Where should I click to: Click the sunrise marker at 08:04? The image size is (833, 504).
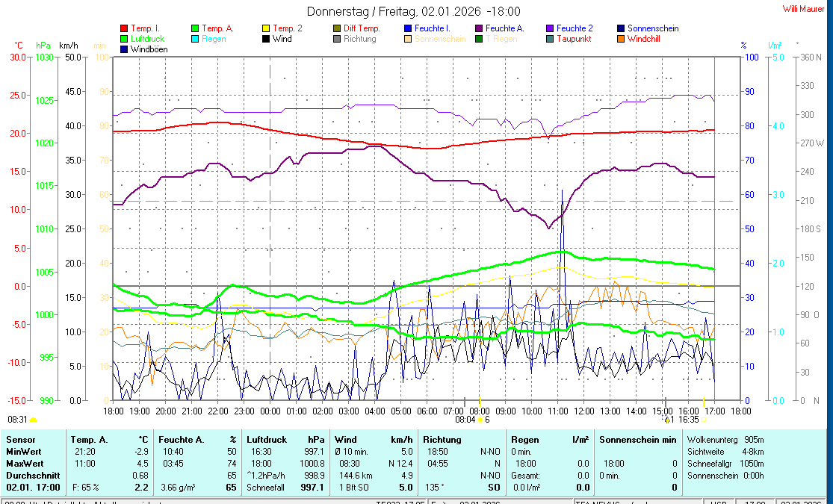[x=479, y=420]
